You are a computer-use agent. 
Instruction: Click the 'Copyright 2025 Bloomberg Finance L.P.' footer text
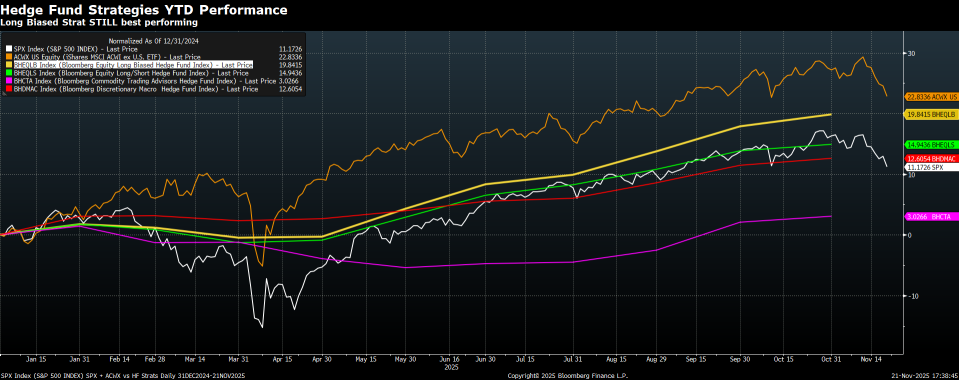coord(568,376)
